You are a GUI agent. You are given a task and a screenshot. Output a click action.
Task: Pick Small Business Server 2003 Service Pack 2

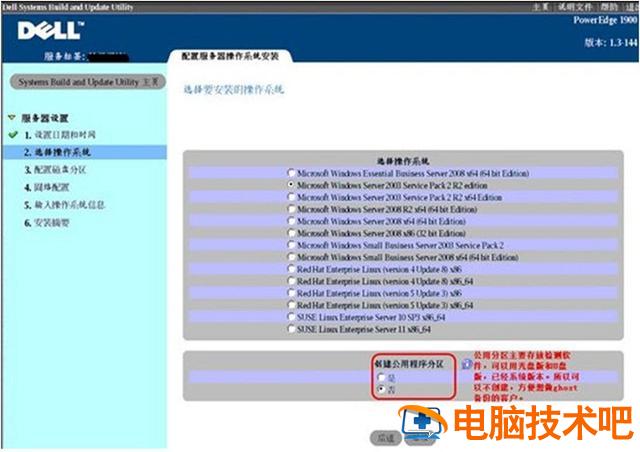tap(291, 245)
